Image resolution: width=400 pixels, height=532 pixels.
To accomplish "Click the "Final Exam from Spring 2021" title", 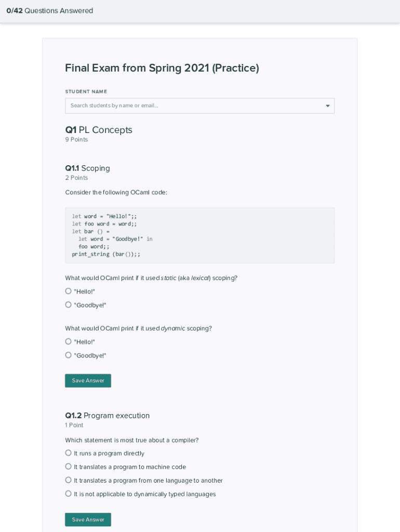I will point(162,68).
